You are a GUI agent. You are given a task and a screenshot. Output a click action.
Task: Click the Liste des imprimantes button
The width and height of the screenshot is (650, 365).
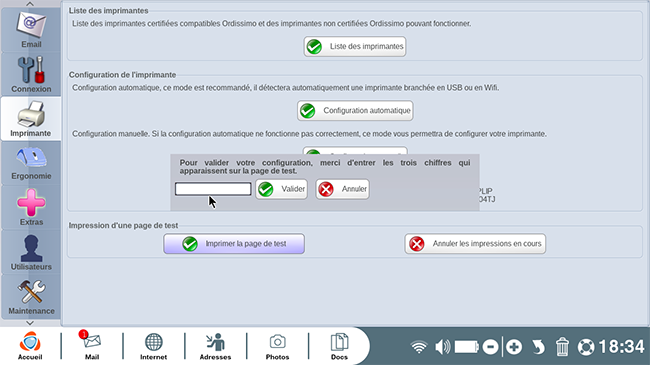(x=355, y=46)
